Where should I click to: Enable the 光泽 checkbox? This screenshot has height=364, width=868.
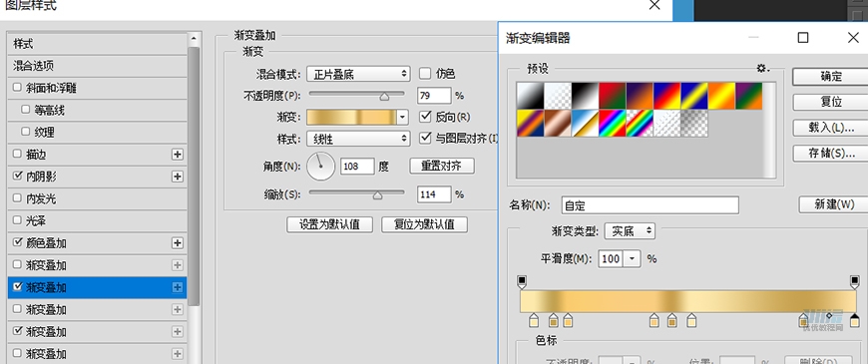17,220
